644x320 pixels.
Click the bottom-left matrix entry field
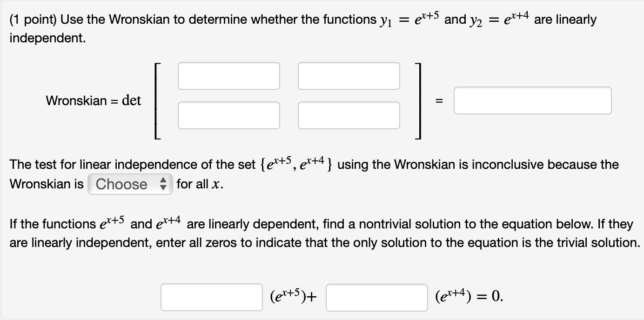pos(228,115)
